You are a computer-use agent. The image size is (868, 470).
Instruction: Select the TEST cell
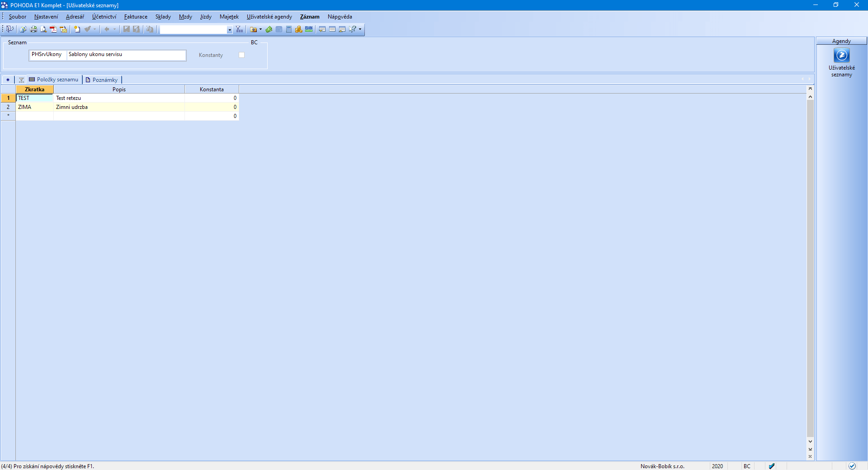click(35, 98)
